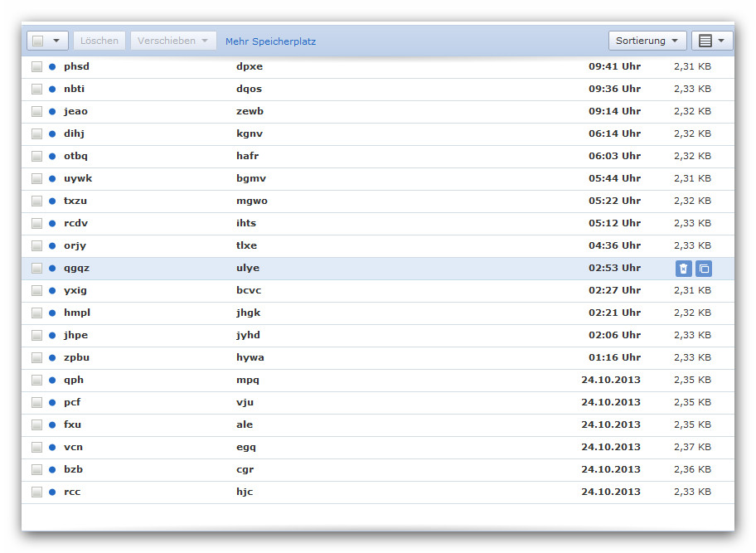Tick the checkbox next to hmpl

point(36,313)
